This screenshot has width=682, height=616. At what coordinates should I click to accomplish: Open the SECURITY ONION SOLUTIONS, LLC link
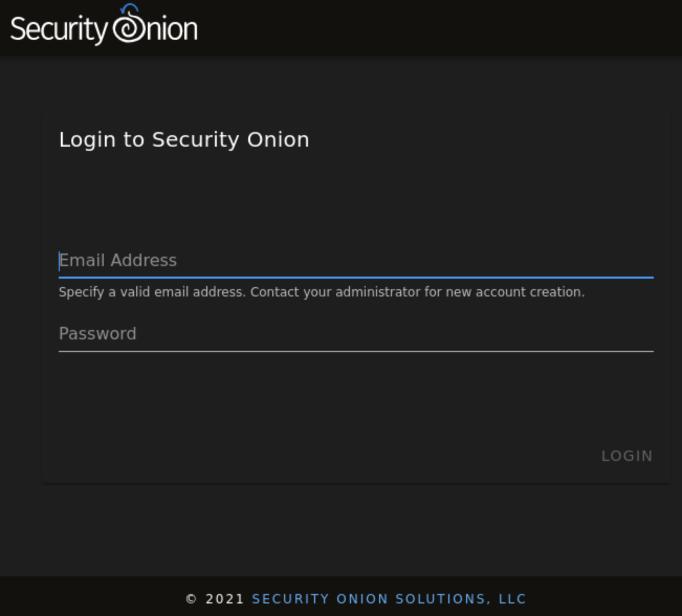389,599
